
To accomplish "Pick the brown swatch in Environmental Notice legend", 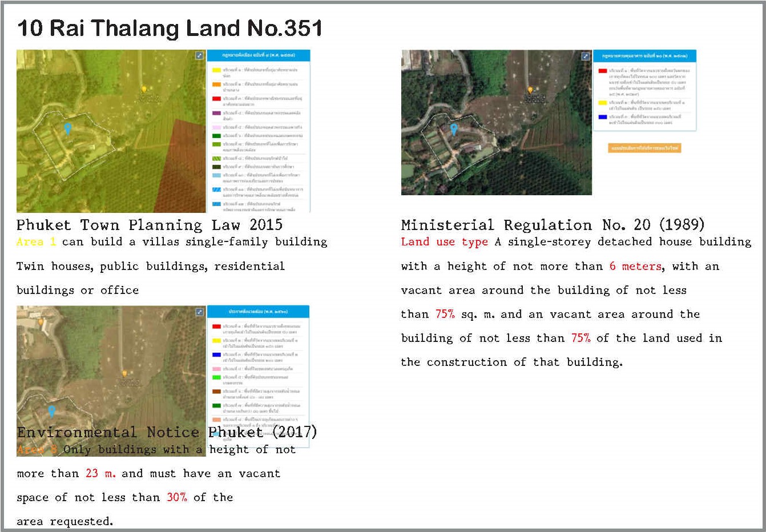I will tap(216, 392).
